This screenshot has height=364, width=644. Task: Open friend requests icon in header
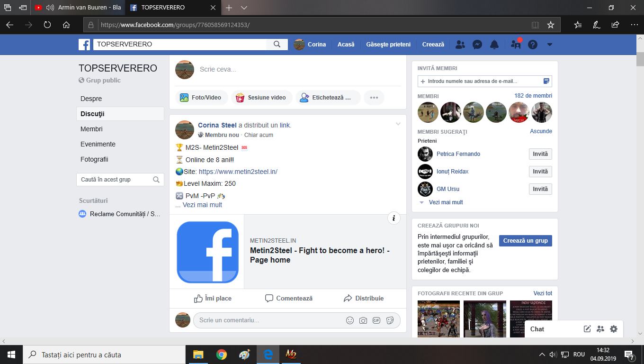tap(460, 45)
